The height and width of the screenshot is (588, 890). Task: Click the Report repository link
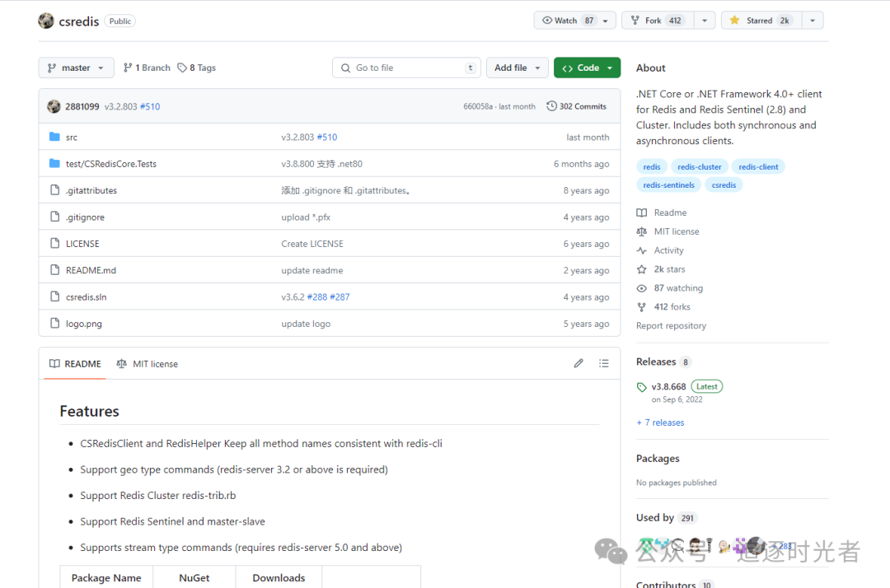click(671, 325)
